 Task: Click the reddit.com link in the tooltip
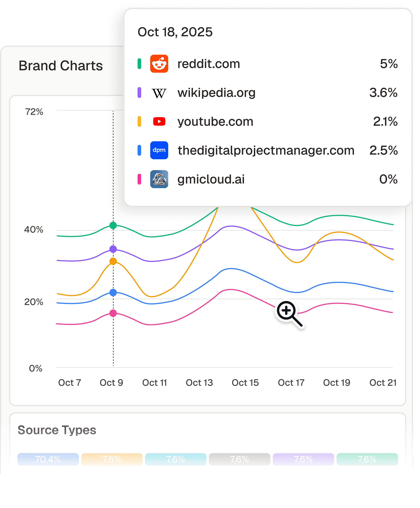coord(208,64)
